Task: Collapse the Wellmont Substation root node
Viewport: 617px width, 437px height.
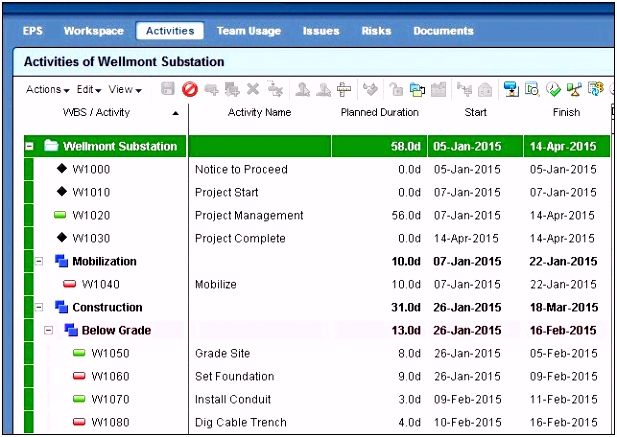Action: pyautogui.click(x=30, y=146)
